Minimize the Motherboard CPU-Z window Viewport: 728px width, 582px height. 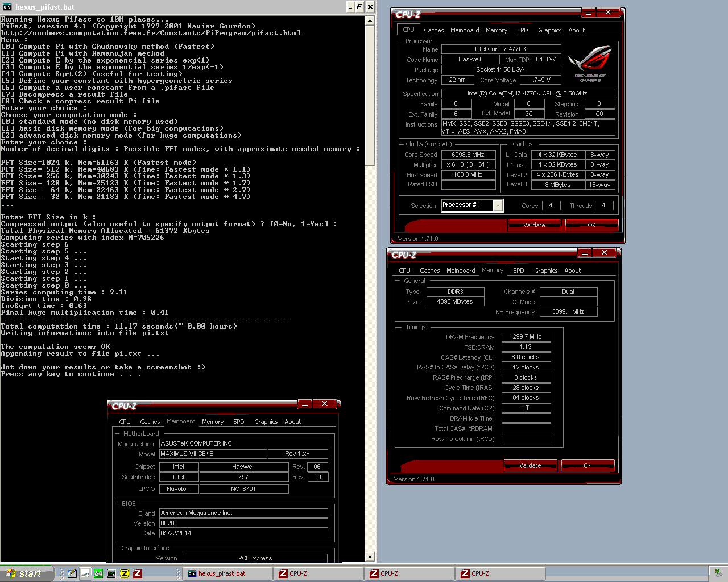tap(304, 404)
